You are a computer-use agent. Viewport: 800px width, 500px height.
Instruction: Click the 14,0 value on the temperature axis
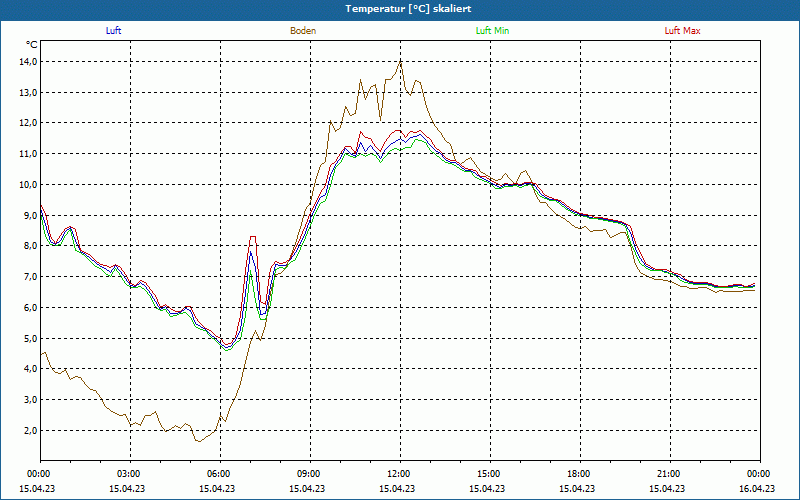pos(29,62)
